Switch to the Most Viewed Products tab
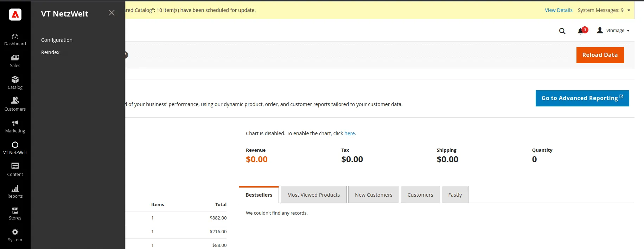Image resolution: width=644 pixels, height=249 pixels. pyautogui.click(x=313, y=195)
